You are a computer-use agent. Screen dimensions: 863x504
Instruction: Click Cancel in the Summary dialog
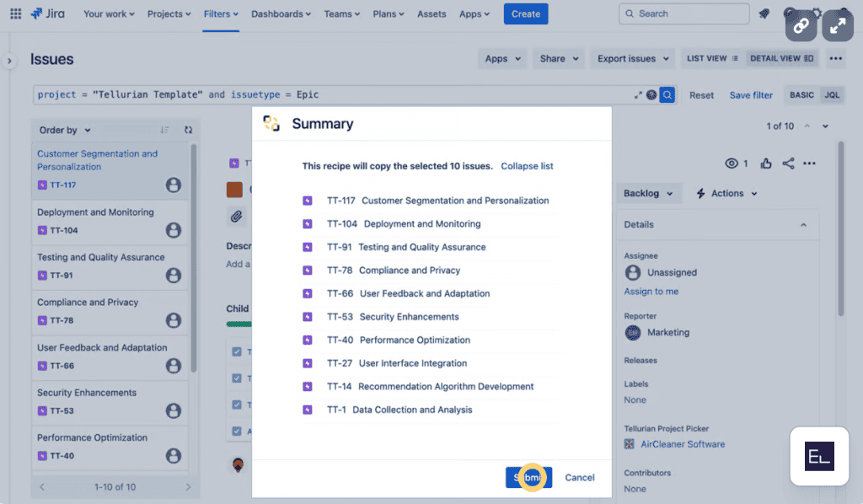580,477
